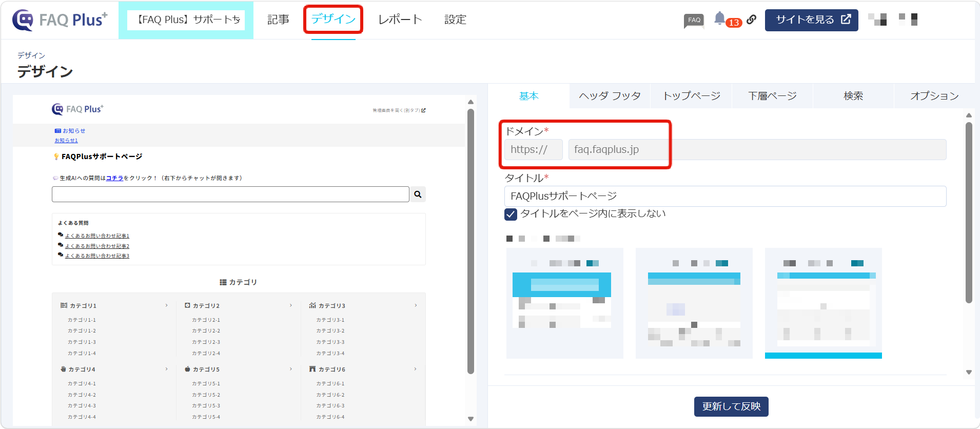Open よくあるお問い合わせ記事1 link
980x429 pixels.
click(97, 236)
